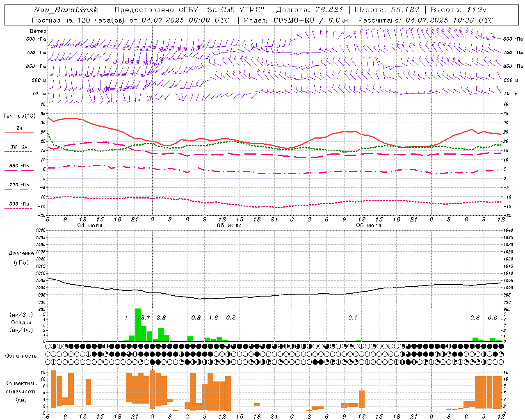Select the "Осадки" precipitation label

(x=21, y=322)
